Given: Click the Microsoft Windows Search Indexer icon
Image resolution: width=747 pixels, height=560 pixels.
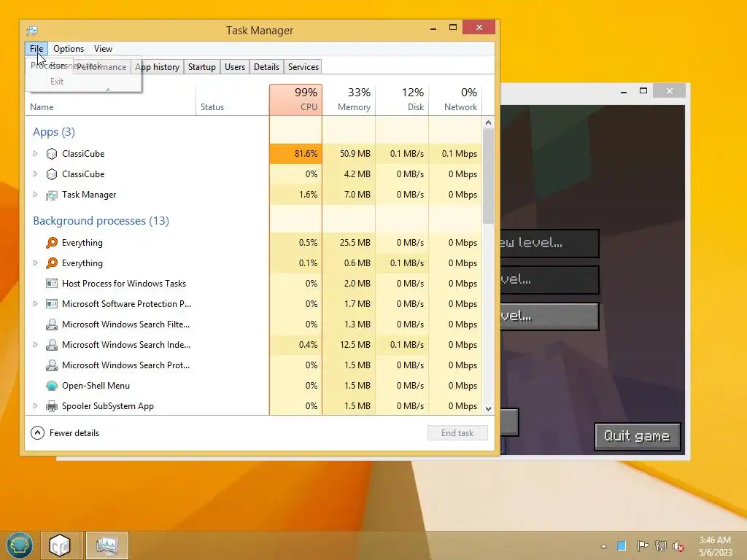Looking at the screenshot, I should coord(52,345).
